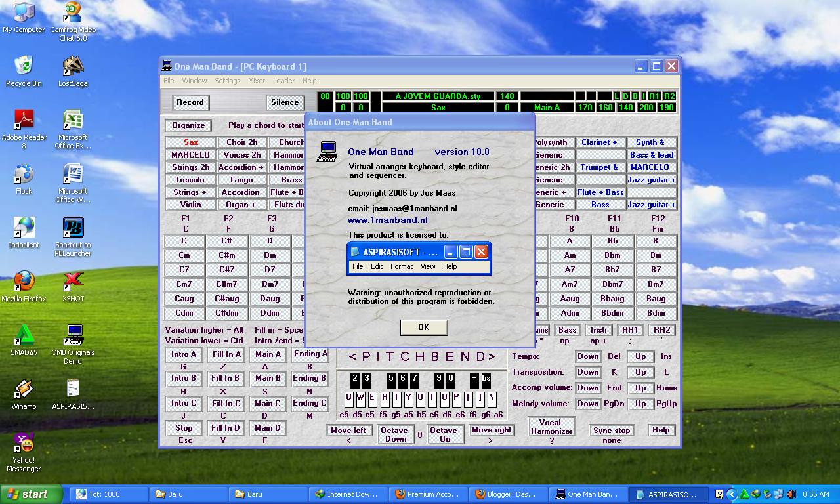Toggle the Instr part button
Image resolution: width=840 pixels, height=504 pixels.
coord(598,330)
